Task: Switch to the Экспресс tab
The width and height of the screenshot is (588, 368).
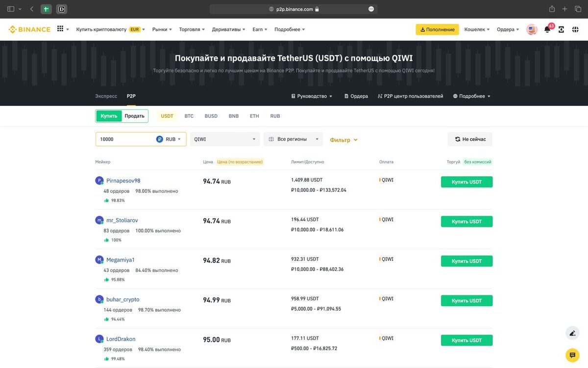Action: (106, 96)
